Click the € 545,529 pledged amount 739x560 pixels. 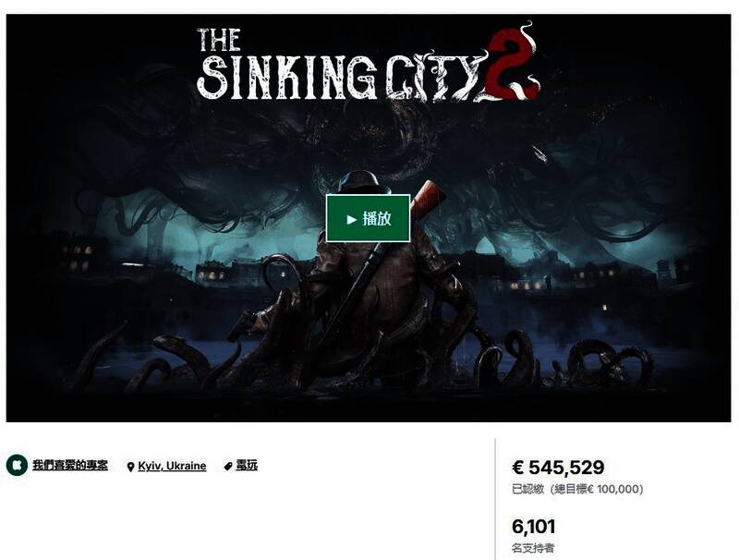pos(558,468)
